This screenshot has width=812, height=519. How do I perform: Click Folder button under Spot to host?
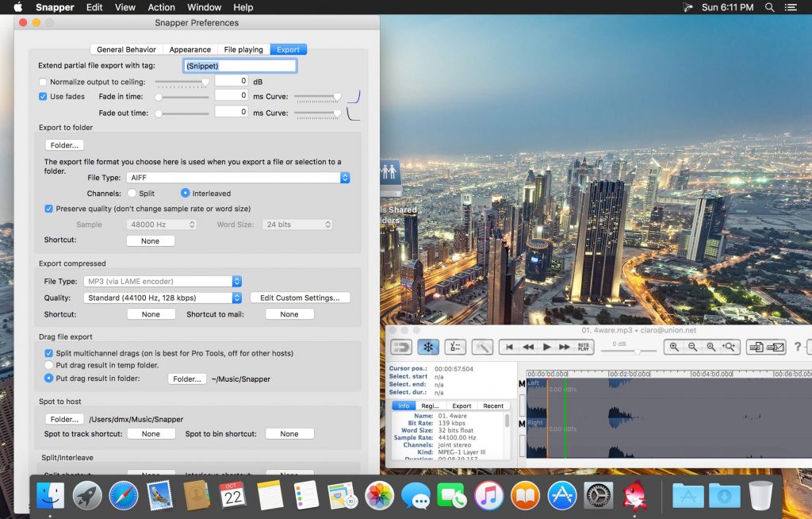pos(63,418)
